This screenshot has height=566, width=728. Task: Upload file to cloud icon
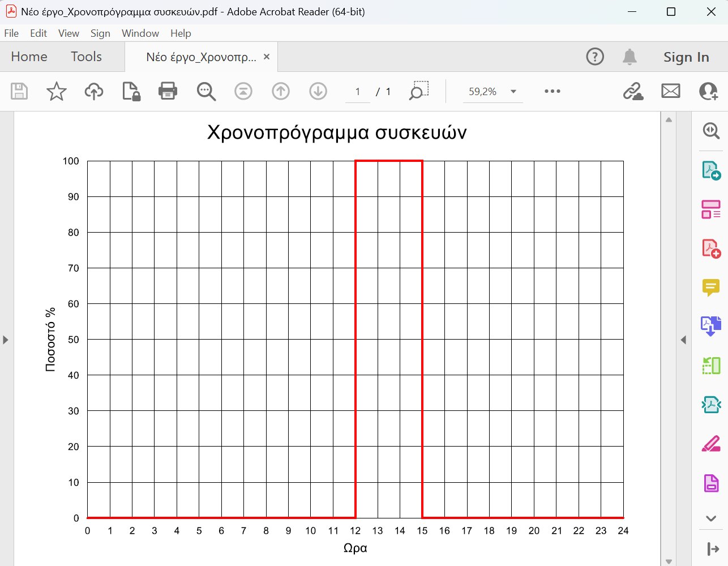94,91
